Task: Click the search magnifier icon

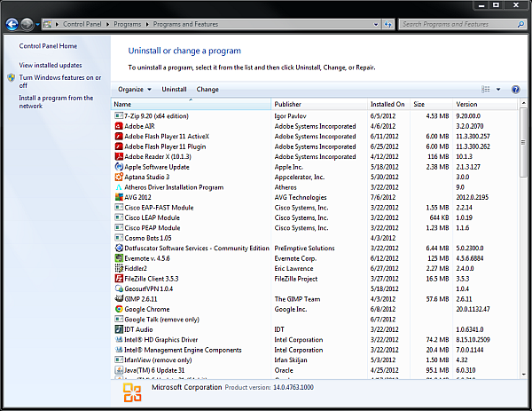Action: tap(520, 24)
